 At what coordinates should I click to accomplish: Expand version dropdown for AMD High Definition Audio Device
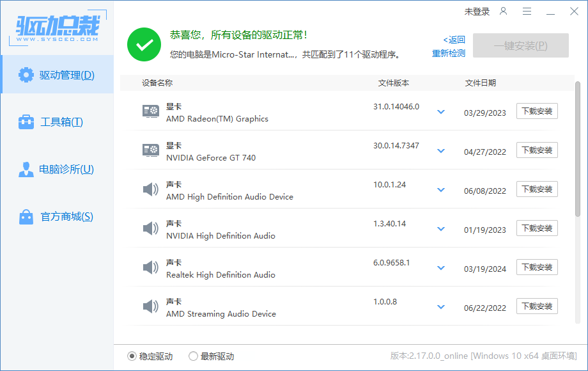(x=441, y=190)
